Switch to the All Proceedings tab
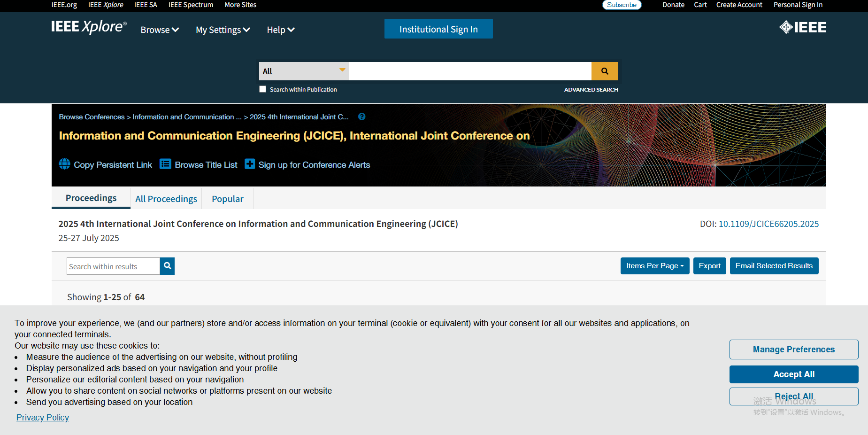 tap(166, 199)
